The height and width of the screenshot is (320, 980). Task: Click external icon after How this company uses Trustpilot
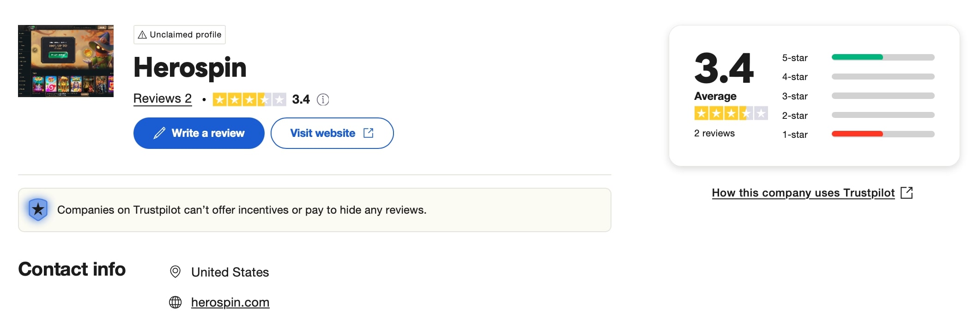(907, 193)
